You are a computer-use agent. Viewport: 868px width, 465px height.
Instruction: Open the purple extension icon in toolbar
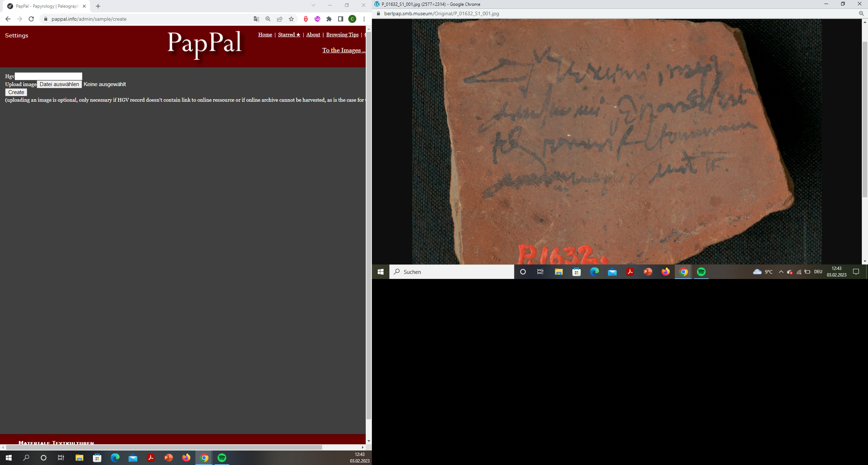[x=317, y=19]
